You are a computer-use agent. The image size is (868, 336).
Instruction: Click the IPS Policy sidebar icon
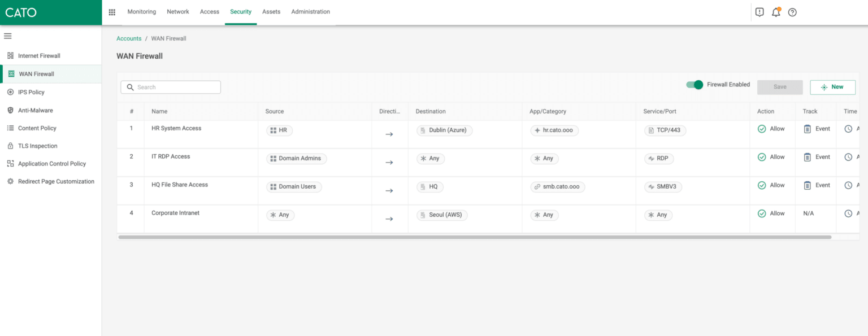point(10,92)
